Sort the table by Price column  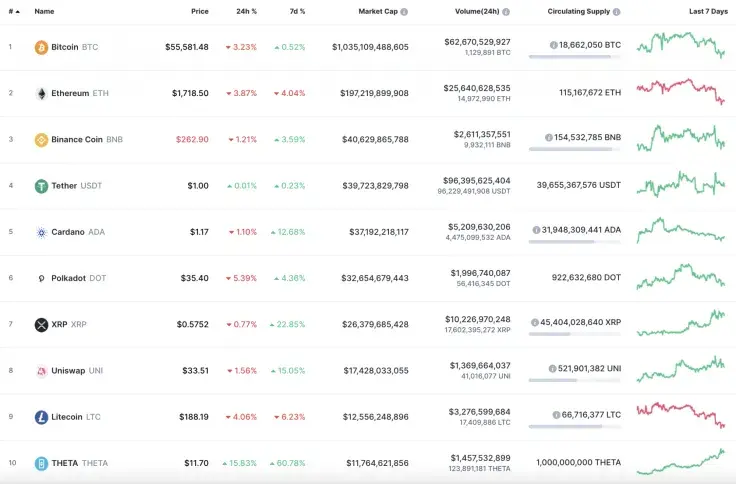point(200,12)
